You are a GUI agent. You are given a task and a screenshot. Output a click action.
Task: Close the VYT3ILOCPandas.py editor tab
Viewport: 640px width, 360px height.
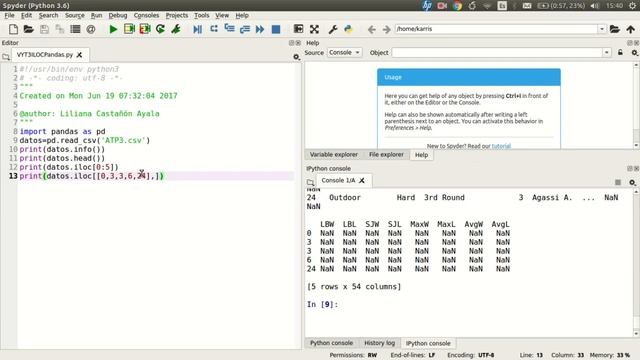79,55
